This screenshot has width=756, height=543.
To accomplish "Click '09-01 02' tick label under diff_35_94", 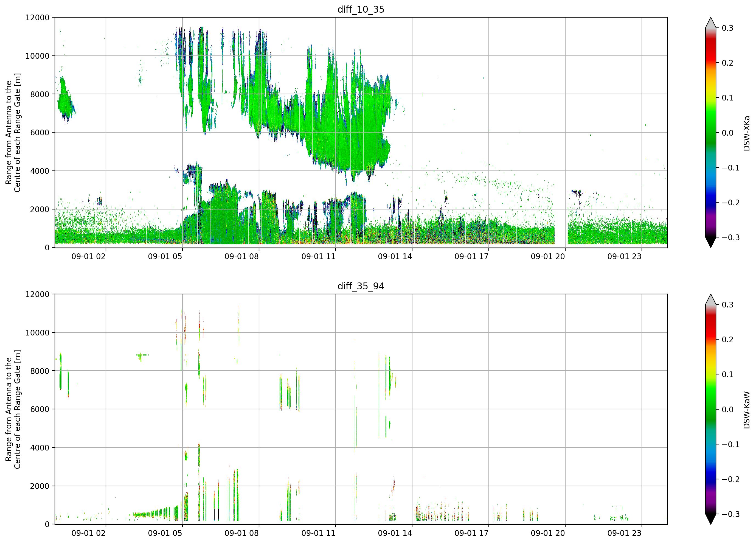I will (x=89, y=533).
